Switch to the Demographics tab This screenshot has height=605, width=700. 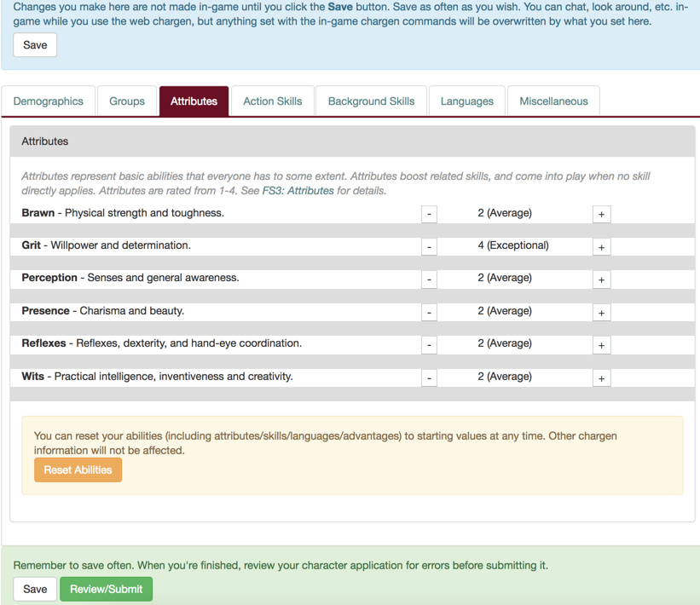pos(49,101)
